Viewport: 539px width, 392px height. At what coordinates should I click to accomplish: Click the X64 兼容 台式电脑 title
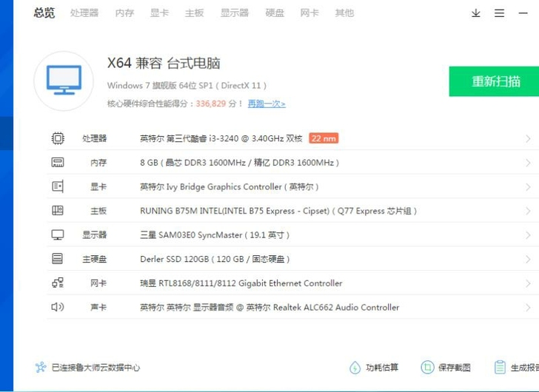click(164, 63)
